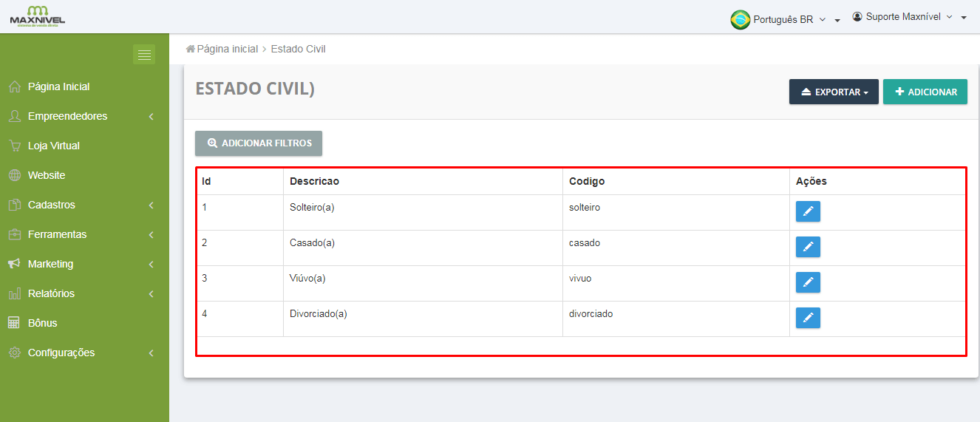This screenshot has width=980, height=422.
Task: Open the Suporte Maxnível user dropdown
Action: [x=909, y=17]
